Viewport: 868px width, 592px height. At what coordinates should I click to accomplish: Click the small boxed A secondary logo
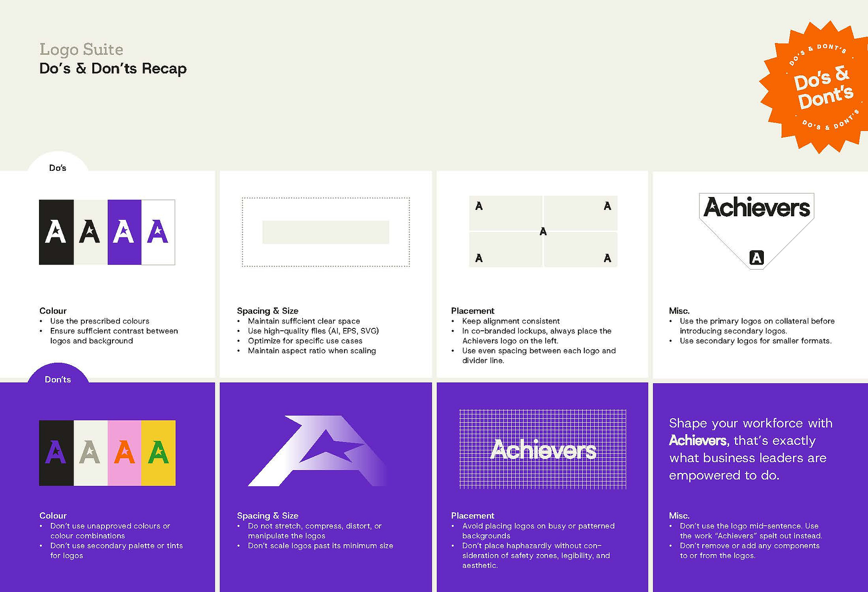click(756, 258)
